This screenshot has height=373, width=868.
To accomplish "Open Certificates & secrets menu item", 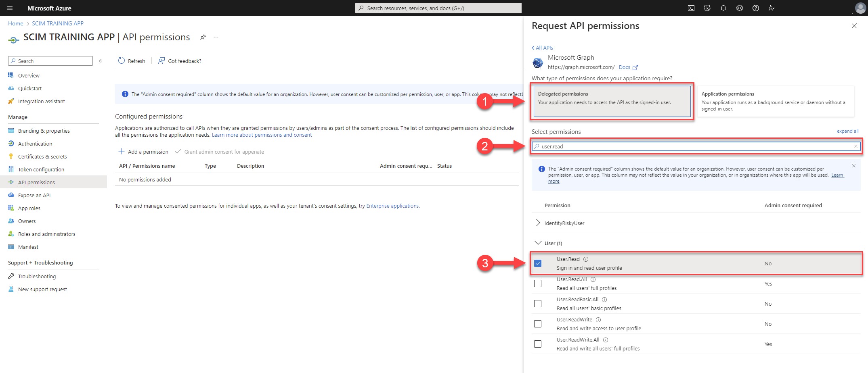I will 42,156.
